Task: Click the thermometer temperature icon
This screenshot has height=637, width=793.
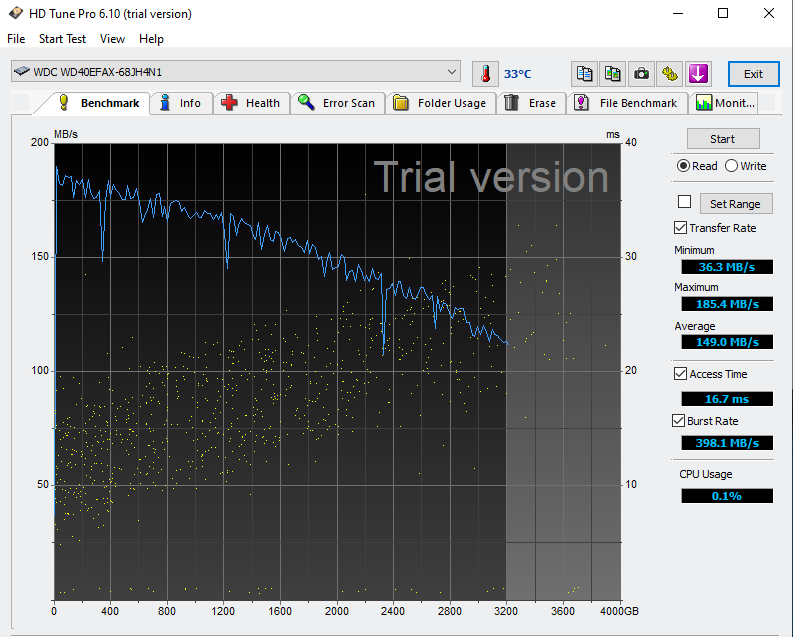Action: pyautogui.click(x=485, y=74)
